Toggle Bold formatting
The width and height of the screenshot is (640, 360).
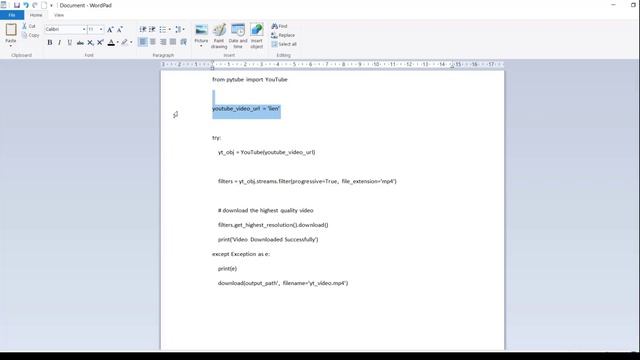click(50, 42)
